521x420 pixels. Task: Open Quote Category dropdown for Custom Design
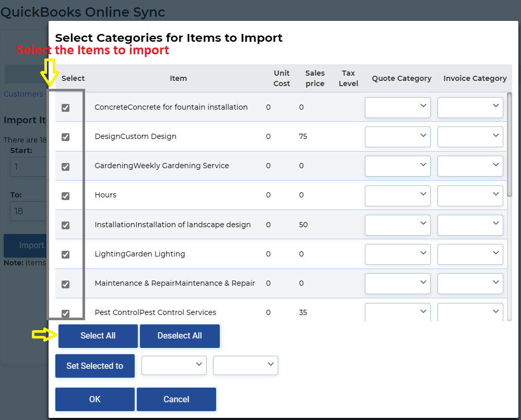(x=397, y=137)
